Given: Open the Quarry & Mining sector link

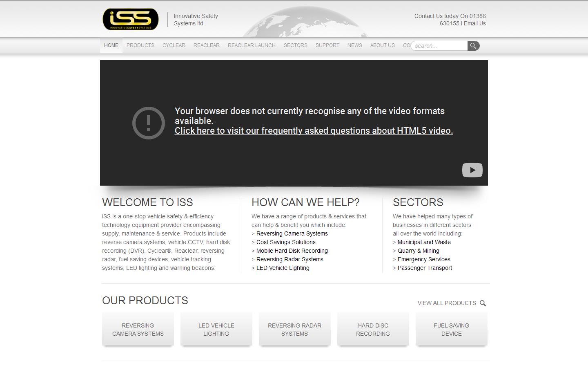Looking at the screenshot, I should (x=419, y=251).
